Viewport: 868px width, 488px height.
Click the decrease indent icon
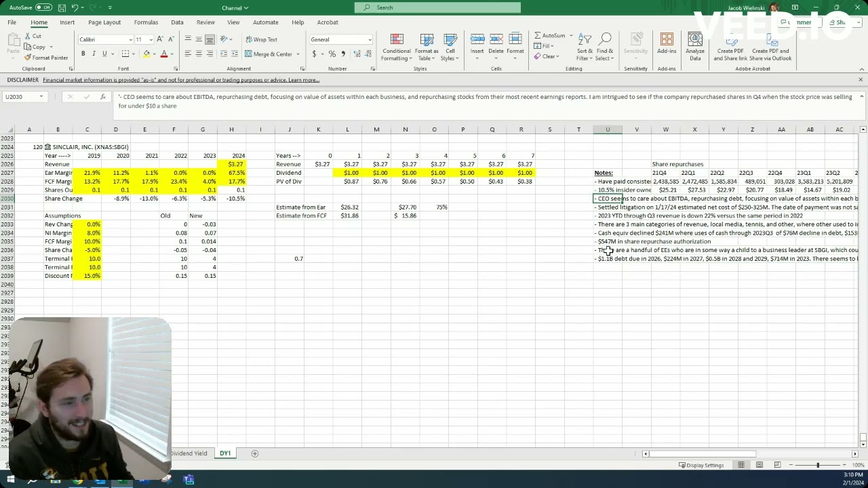pos(224,54)
